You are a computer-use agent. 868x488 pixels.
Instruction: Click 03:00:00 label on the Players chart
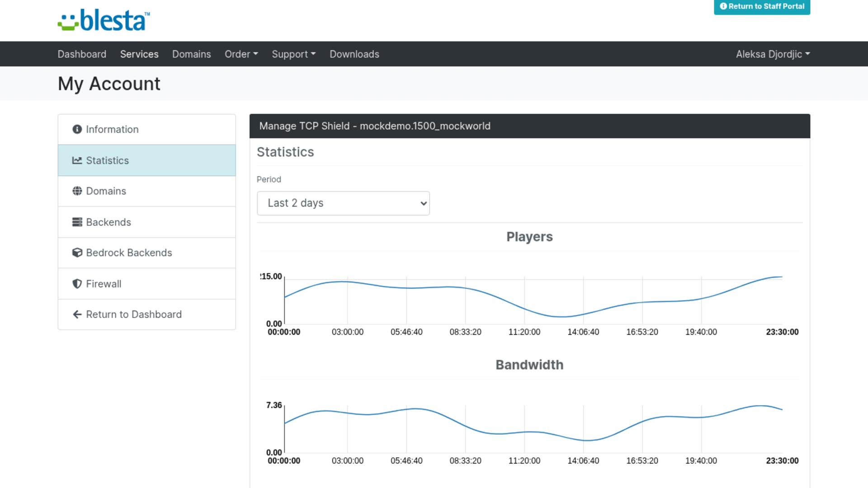click(348, 332)
